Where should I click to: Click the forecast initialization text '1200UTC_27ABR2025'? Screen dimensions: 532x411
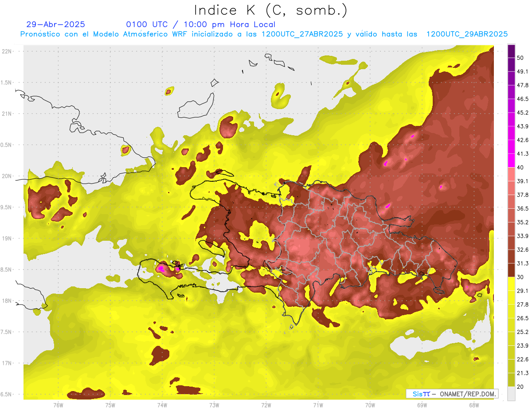pos(302,34)
